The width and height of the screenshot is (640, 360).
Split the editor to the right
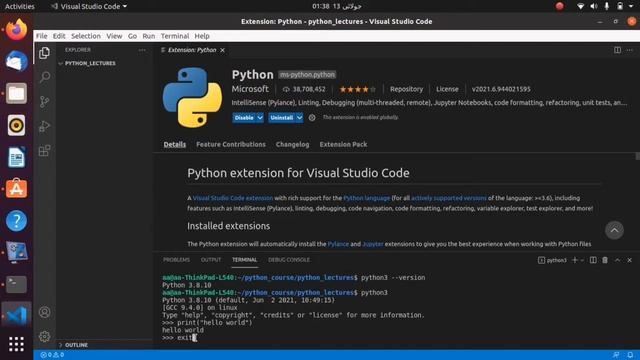[617, 50]
